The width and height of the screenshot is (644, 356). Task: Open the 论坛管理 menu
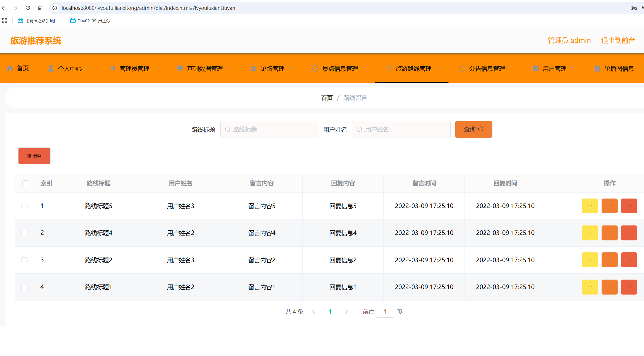click(271, 68)
